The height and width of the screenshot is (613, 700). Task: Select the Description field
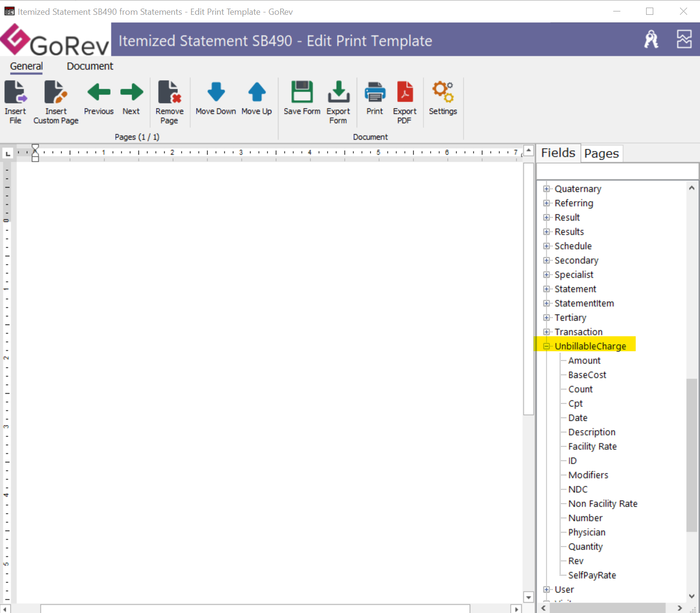(x=592, y=432)
